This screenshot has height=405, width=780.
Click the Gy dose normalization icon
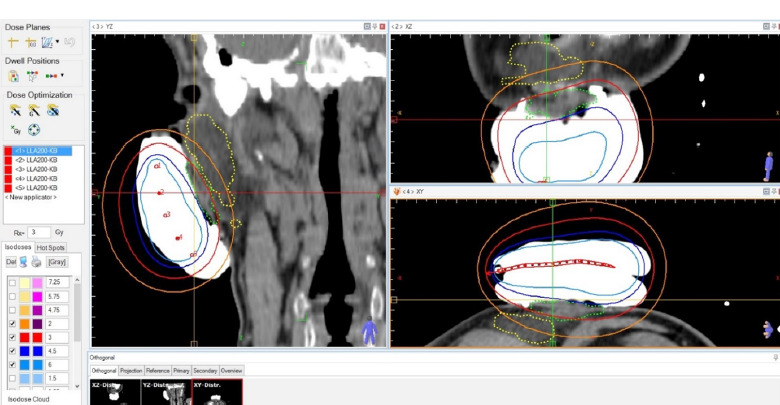[16, 129]
